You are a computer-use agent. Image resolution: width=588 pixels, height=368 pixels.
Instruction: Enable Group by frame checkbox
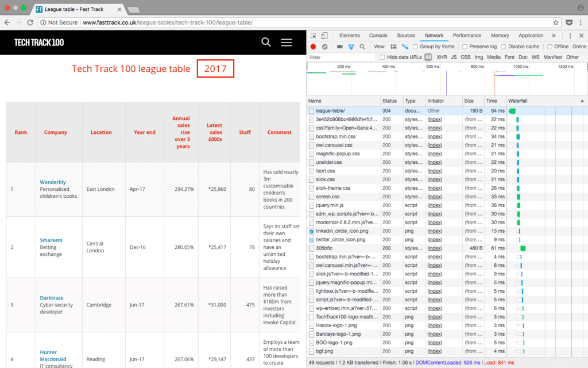point(415,47)
